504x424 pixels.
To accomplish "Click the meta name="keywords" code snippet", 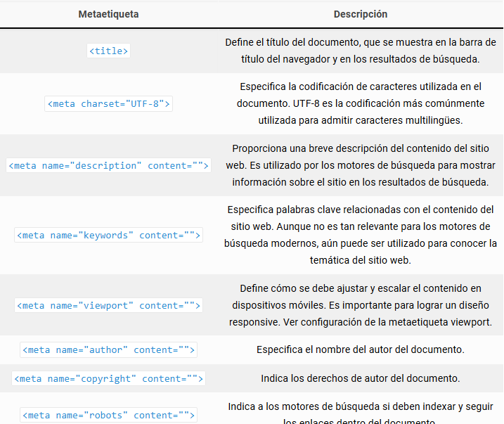I will coord(108,235).
